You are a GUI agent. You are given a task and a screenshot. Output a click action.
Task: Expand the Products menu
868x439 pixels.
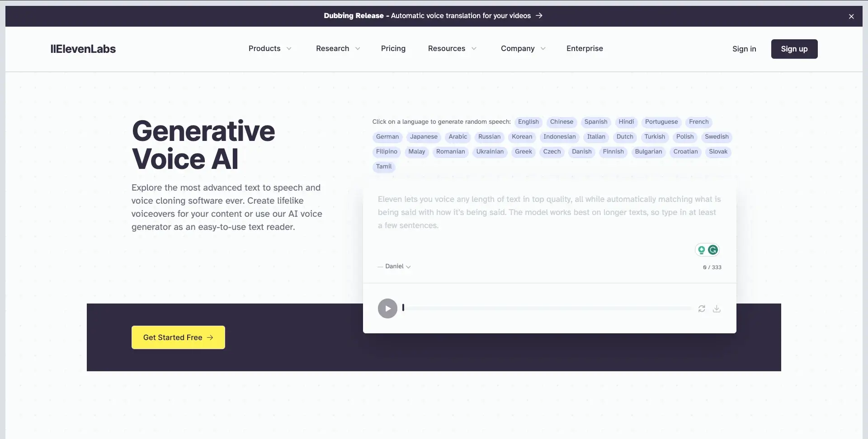tap(270, 48)
